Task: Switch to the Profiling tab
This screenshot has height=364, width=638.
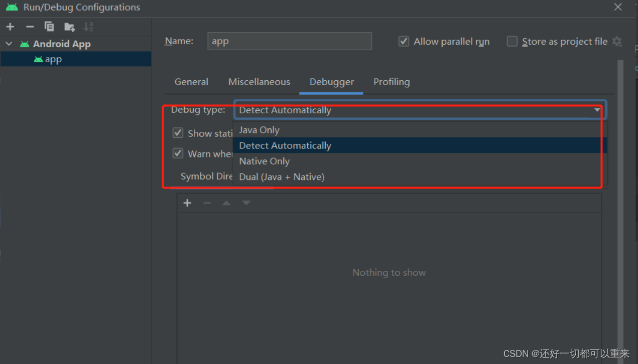Action: pos(392,82)
